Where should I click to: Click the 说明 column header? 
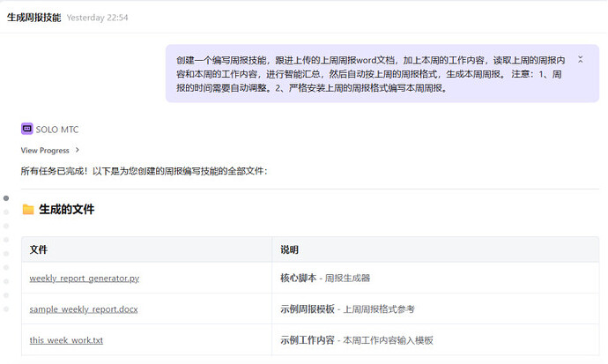pos(289,249)
